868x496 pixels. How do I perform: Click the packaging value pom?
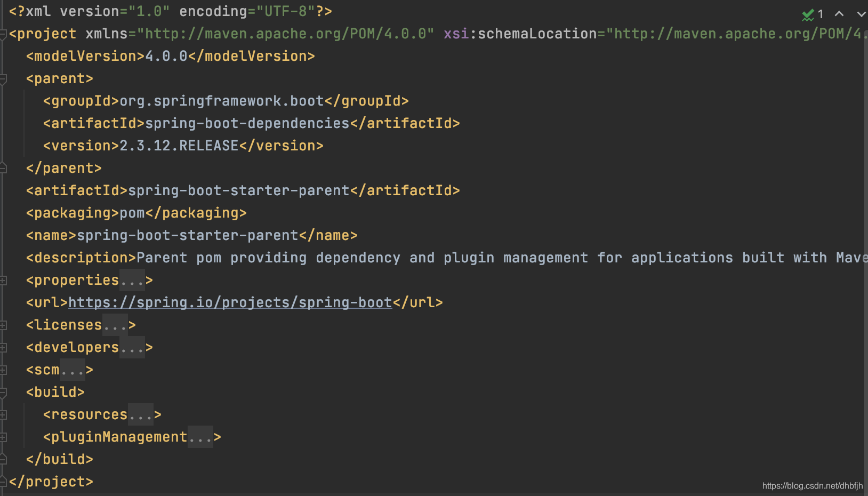point(132,213)
